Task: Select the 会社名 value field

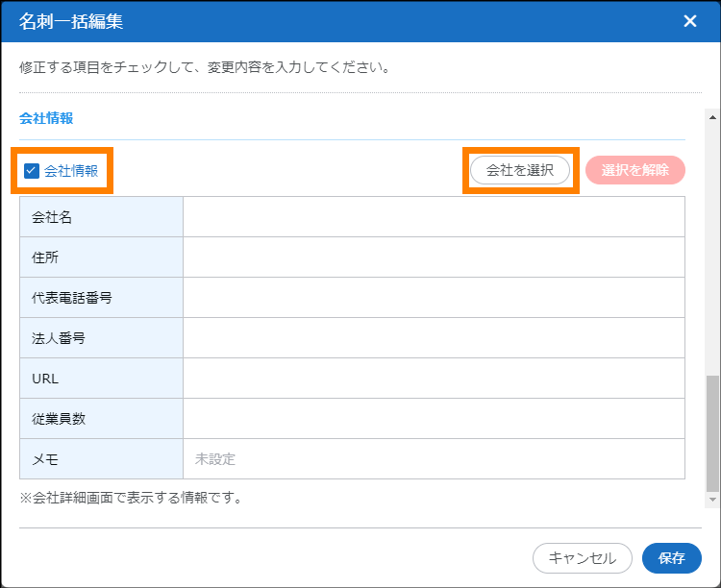Action: pos(433,217)
